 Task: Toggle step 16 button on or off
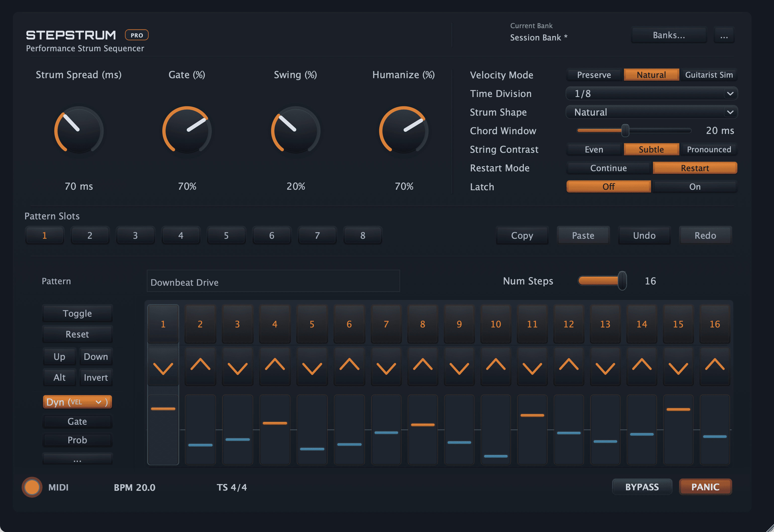tap(715, 324)
